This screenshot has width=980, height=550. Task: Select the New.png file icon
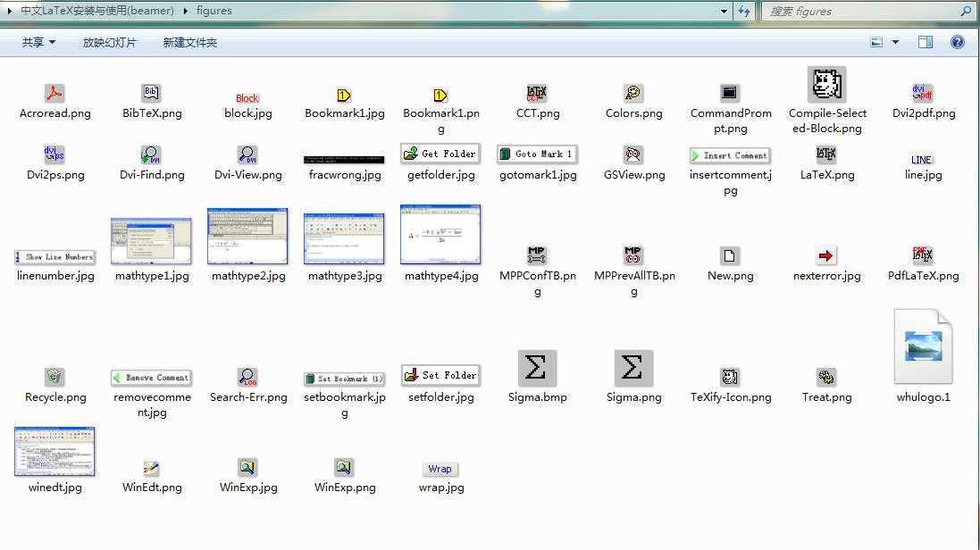729,255
